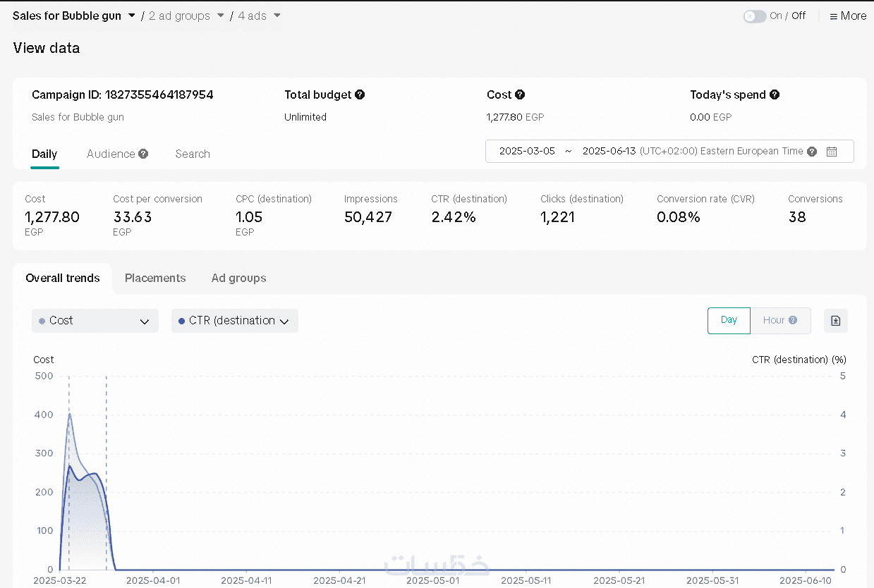The width and height of the screenshot is (874, 588).
Task: Switch to the Audience tab
Action: click(111, 154)
